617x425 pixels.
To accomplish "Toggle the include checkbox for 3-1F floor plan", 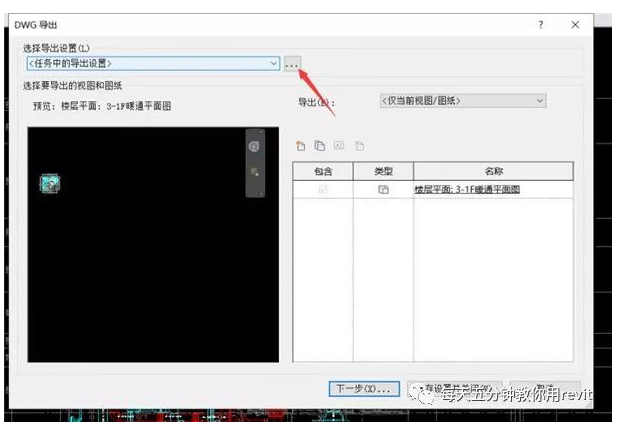I will [x=323, y=189].
